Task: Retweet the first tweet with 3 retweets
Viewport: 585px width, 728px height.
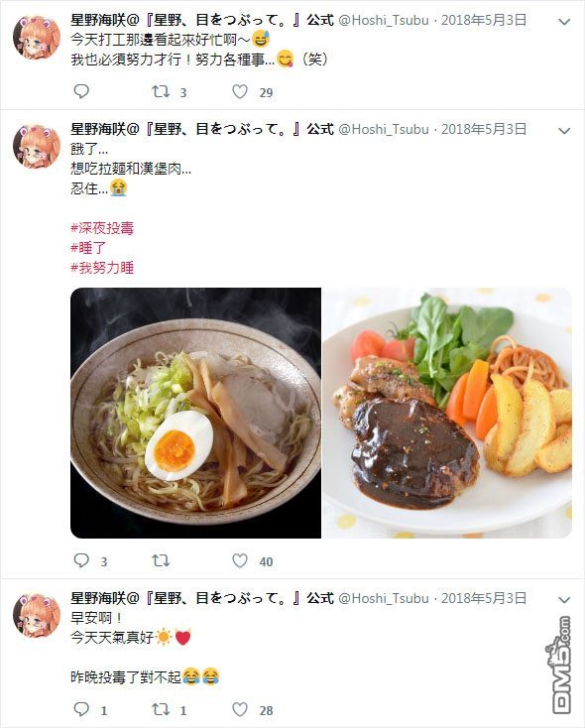Action: 161,91
